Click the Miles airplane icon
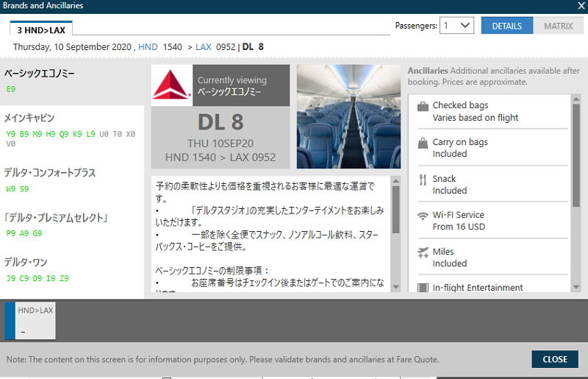Image resolution: width=588 pixels, height=379 pixels. (x=423, y=252)
